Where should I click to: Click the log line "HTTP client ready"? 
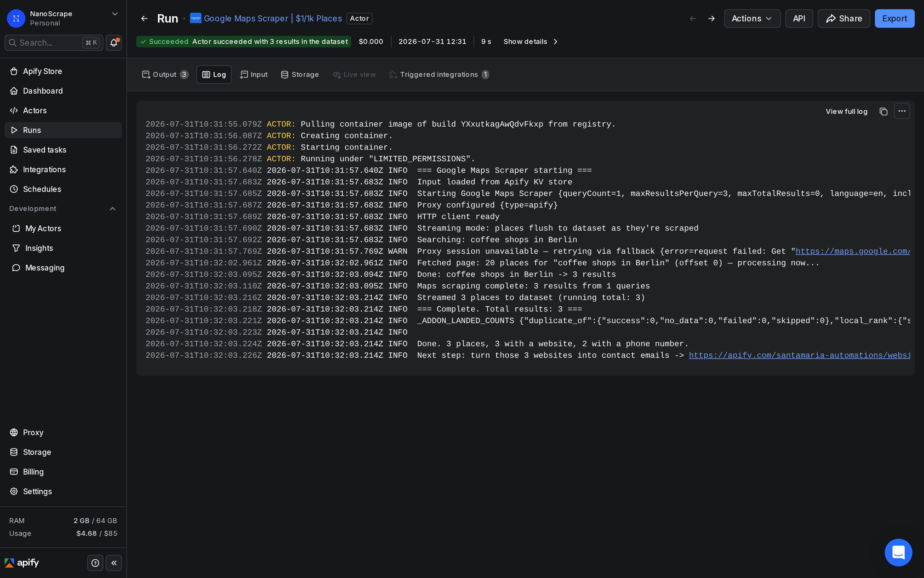click(458, 216)
